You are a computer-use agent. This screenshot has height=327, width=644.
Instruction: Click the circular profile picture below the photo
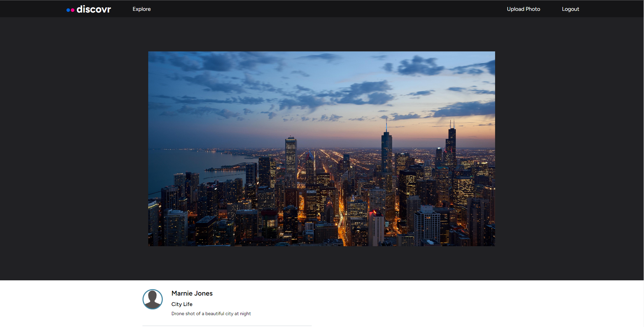[x=153, y=299]
